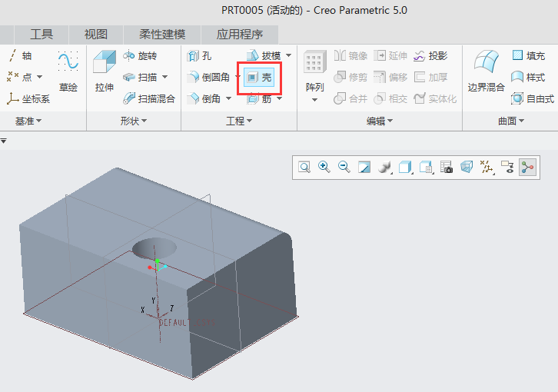This screenshot has height=392, width=558.
Task: Open the 柔性建模 ribbon tab
Action: click(x=162, y=35)
